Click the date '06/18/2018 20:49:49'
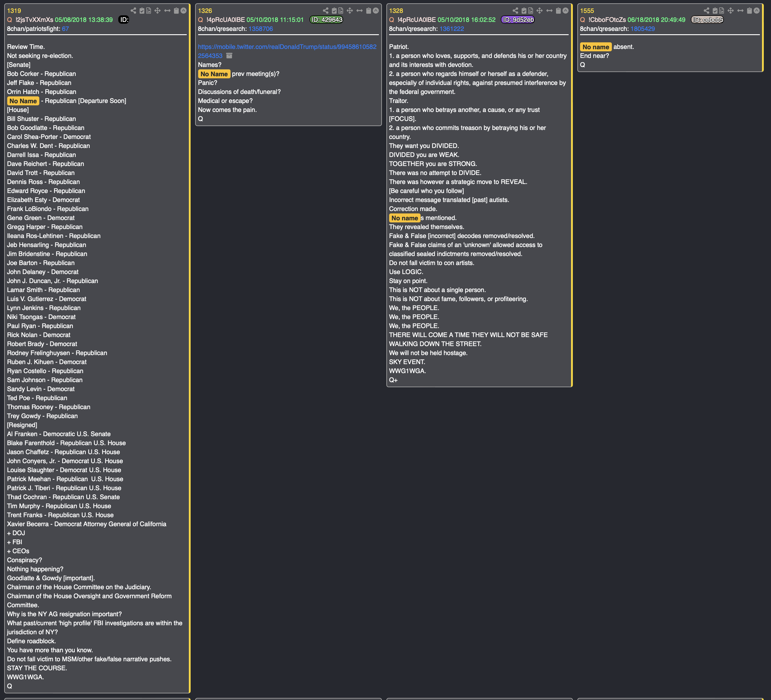 coord(657,20)
